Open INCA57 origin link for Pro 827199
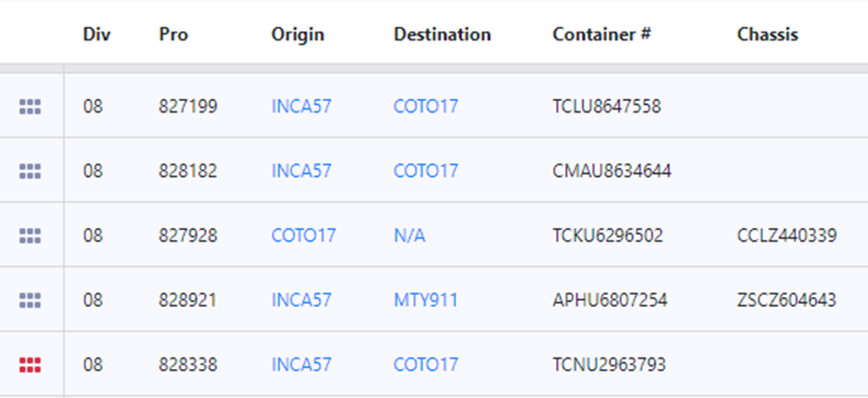 coord(301,106)
